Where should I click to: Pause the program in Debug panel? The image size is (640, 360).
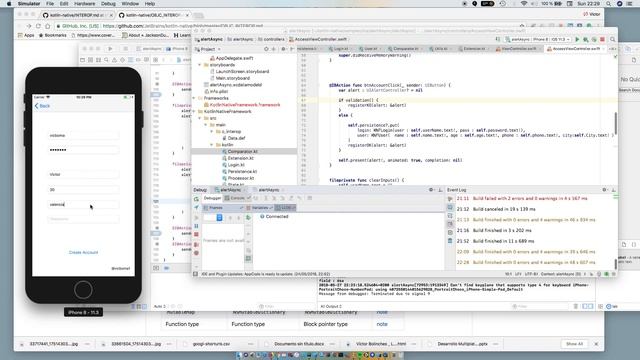[196, 226]
